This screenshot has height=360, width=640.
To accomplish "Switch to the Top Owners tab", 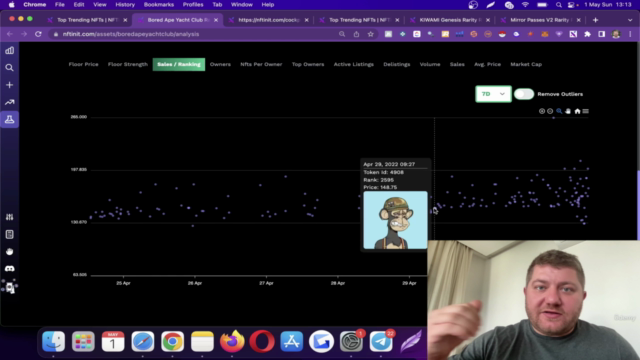I will (308, 64).
